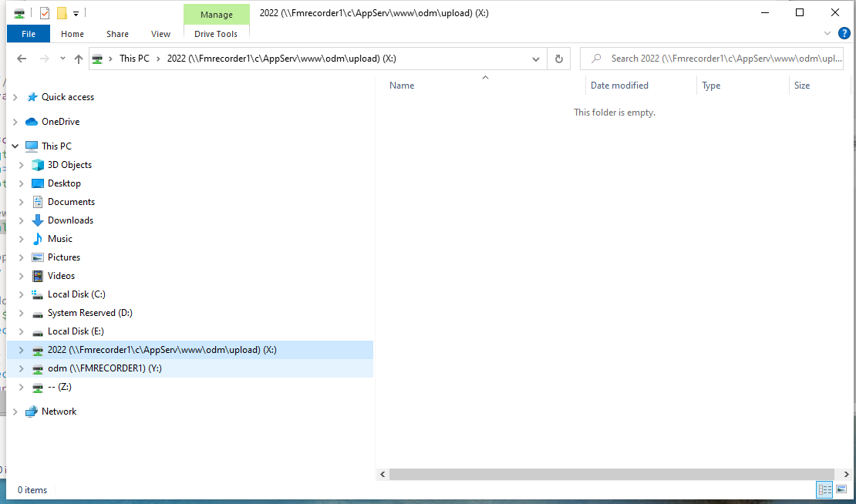
Task: Open the Desktop folder in tree
Action: [64, 183]
